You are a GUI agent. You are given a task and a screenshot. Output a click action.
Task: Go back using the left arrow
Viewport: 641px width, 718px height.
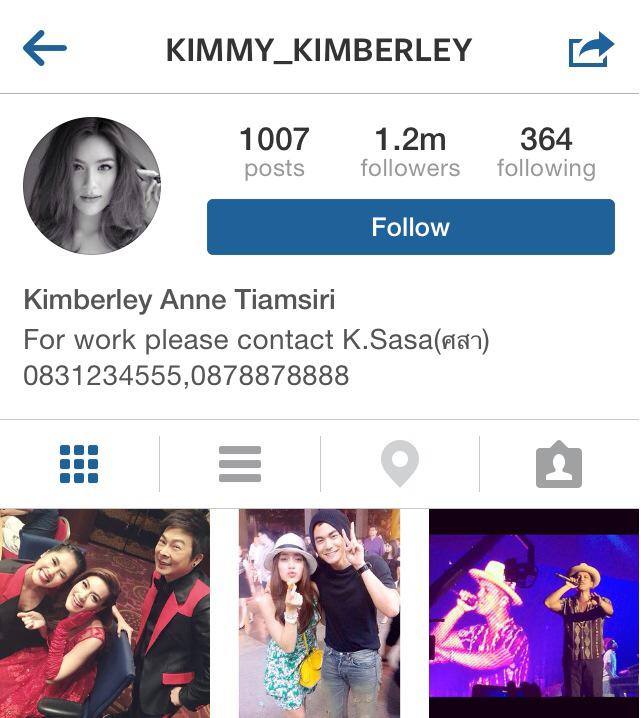(45, 48)
